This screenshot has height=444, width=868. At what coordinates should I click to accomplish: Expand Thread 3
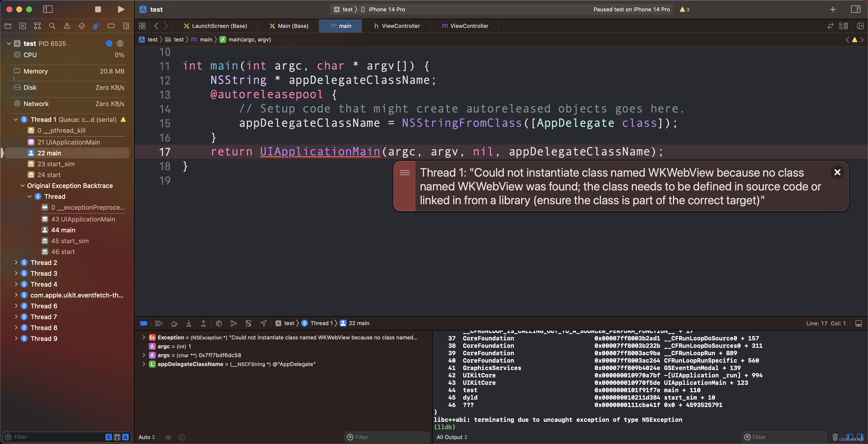[16, 273]
